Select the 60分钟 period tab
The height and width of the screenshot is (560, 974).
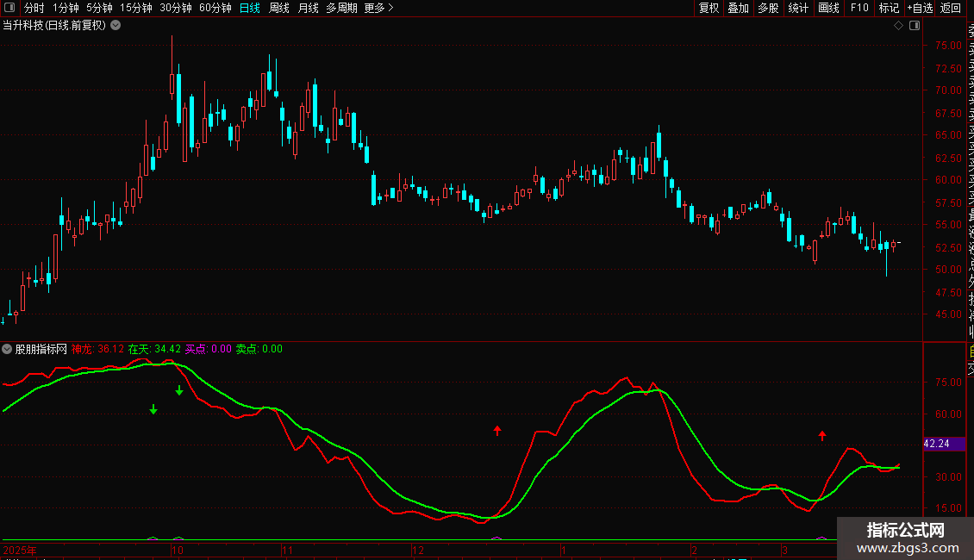pyautogui.click(x=215, y=8)
